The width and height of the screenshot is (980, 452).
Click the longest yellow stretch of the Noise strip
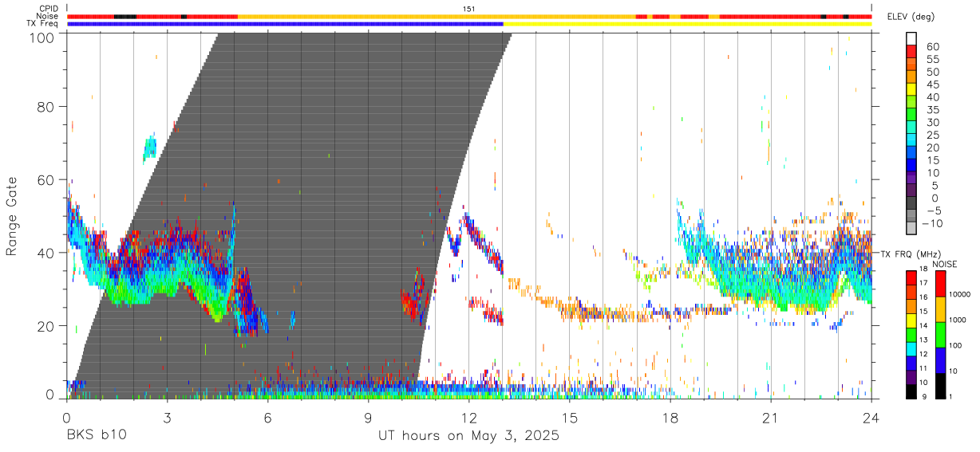(437, 16)
